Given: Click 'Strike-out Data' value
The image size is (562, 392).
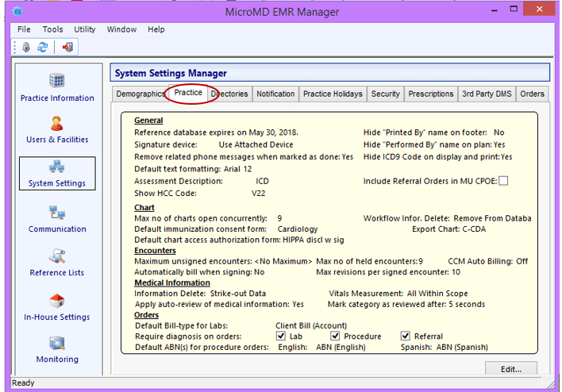Looking at the screenshot, I should [238, 294].
